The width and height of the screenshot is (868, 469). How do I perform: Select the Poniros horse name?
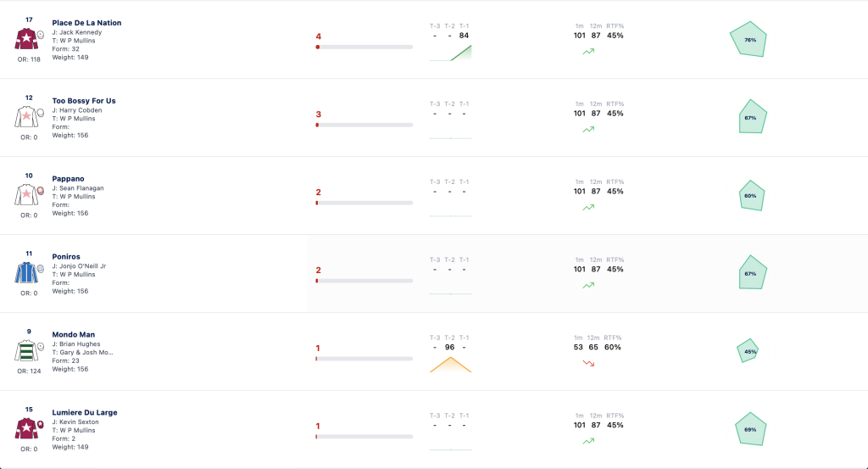coord(66,256)
